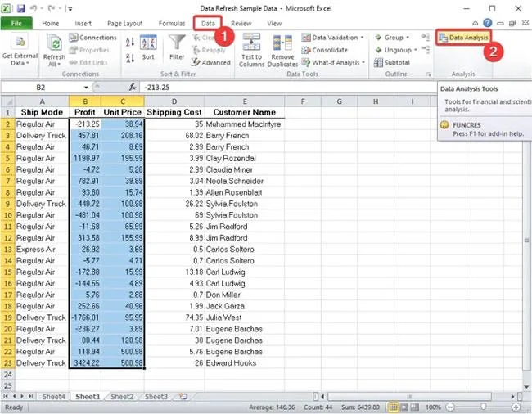Click the horizontal scrollbar thumb
The image size is (532, 414).
[x=409, y=396]
